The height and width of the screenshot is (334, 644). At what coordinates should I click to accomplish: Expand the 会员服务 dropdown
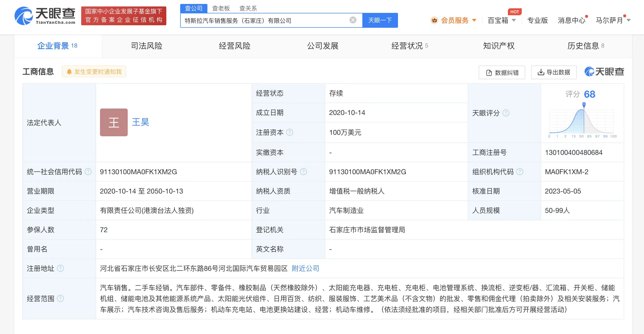[x=454, y=20]
